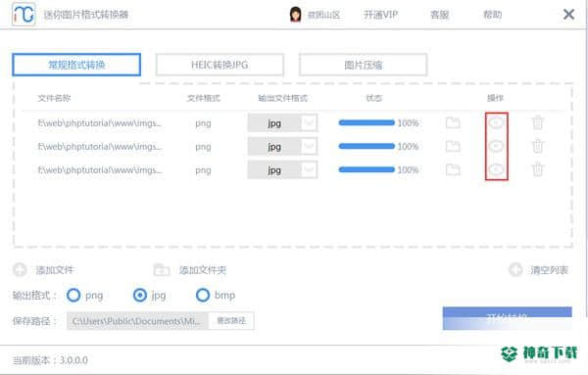Open output folder for the first file row
Image resolution: width=588 pixels, height=375 pixels.
pyautogui.click(x=453, y=122)
